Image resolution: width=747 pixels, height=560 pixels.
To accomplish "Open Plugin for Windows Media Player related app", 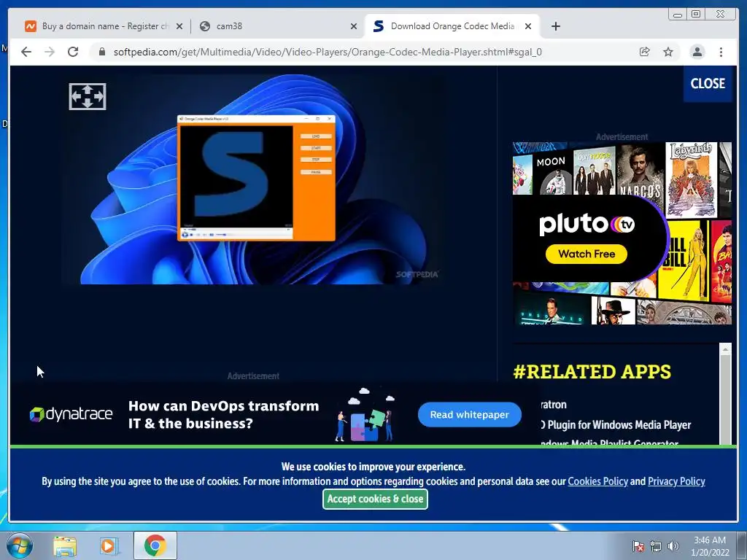I will [616, 425].
